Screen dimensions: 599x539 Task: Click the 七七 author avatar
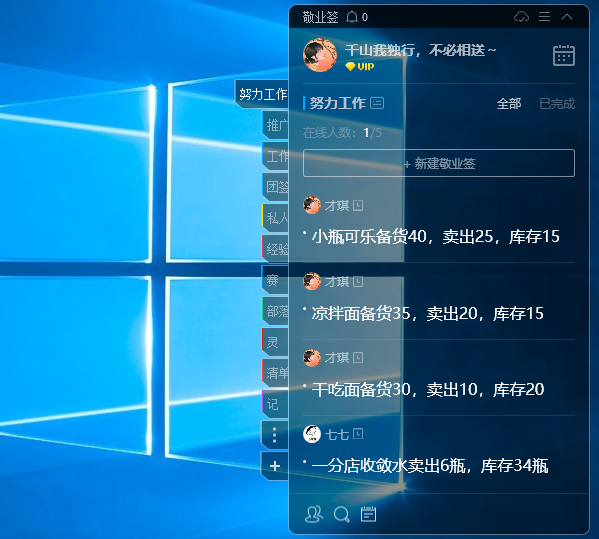tap(312, 434)
